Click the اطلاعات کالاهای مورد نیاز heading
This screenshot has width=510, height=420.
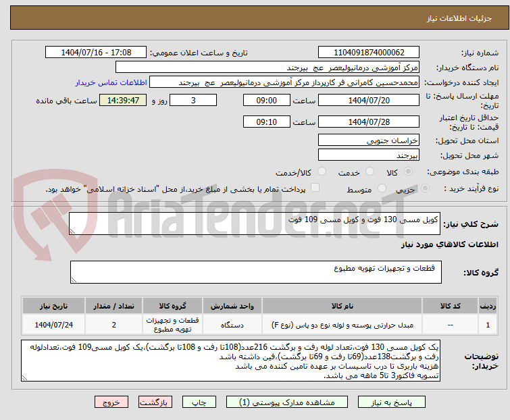pyautogui.click(x=449, y=244)
